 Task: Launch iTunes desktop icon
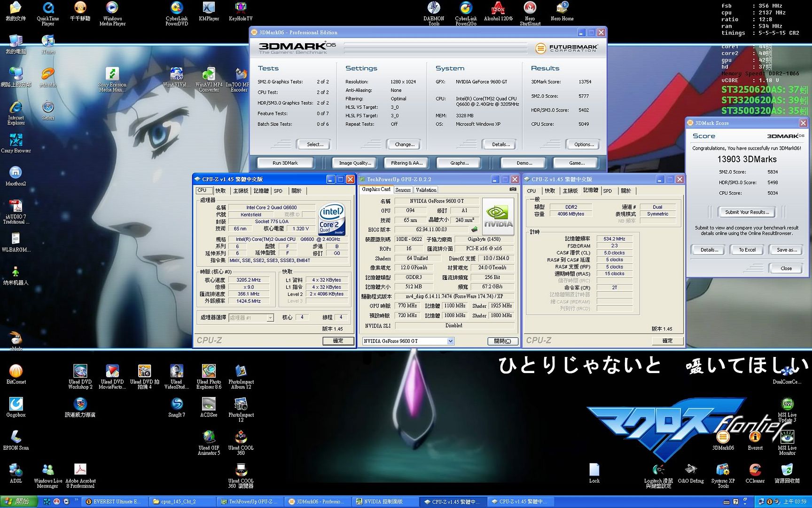(x=48, y=44)
